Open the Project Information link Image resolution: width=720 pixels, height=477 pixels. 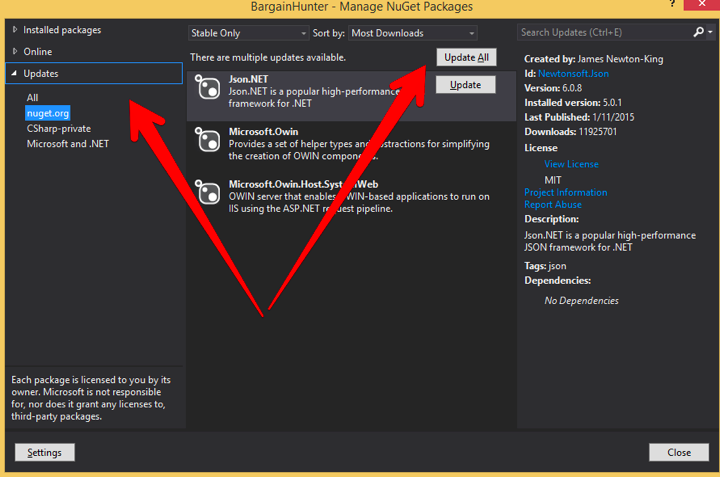pyautogui.click(x=566, y=192)
